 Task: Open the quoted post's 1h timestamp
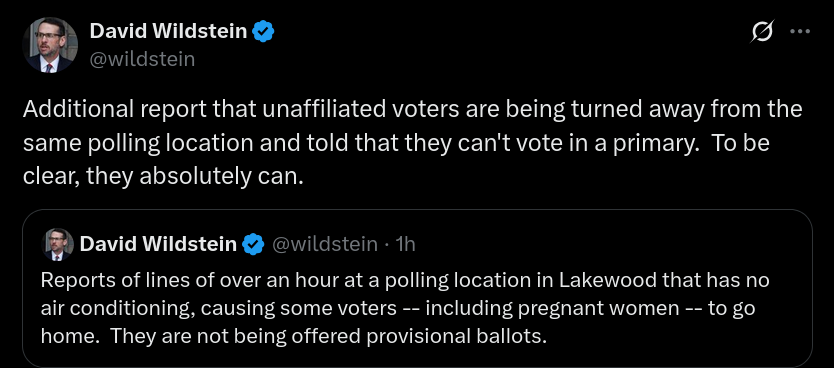tap(406, 244)
